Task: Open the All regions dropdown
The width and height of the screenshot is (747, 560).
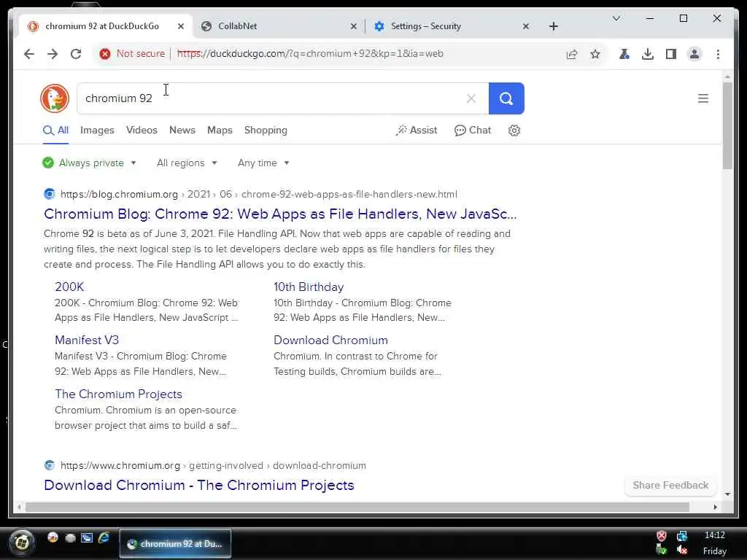Action: pos(187,163)
